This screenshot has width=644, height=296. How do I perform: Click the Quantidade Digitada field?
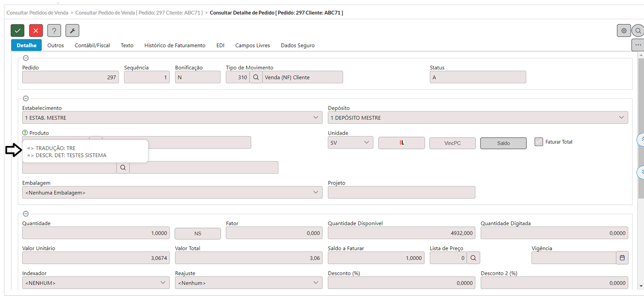[x=554, y=233]
